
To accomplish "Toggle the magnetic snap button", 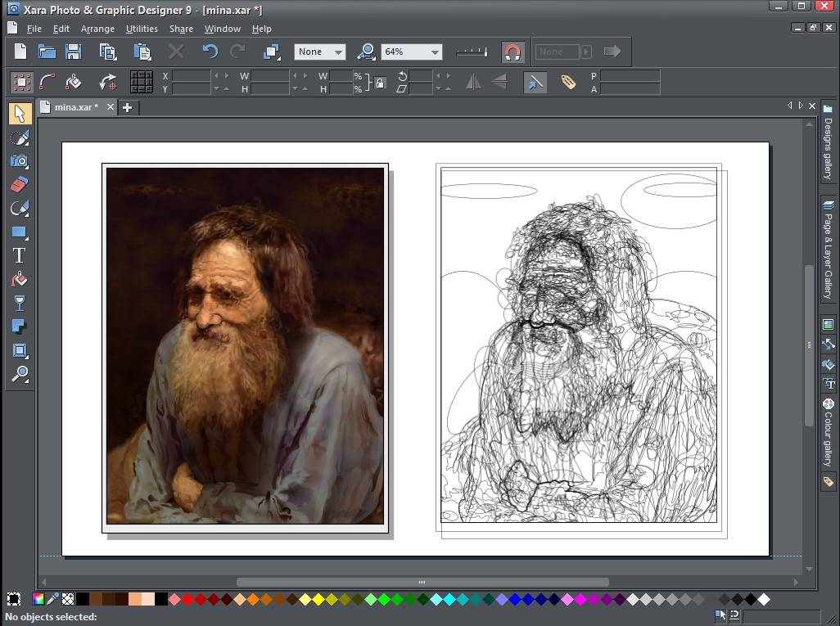I will (x=513, y=52).
